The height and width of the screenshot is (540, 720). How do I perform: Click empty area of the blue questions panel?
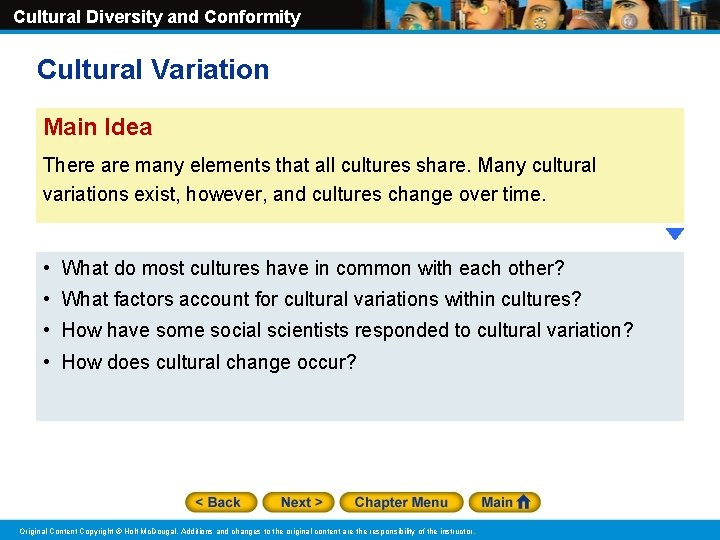[500, 395]
